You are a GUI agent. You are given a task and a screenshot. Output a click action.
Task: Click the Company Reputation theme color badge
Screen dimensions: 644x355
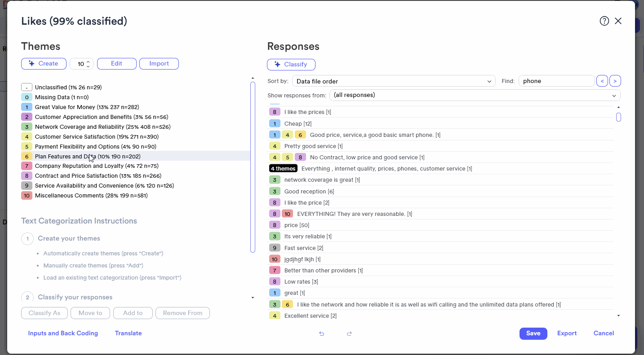[27, 166]
